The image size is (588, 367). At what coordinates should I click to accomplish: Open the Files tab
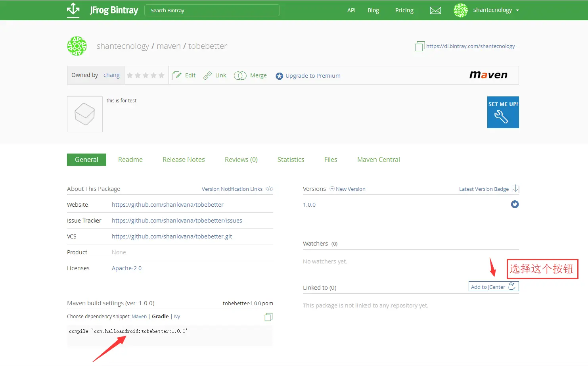(x=331, y=159)
